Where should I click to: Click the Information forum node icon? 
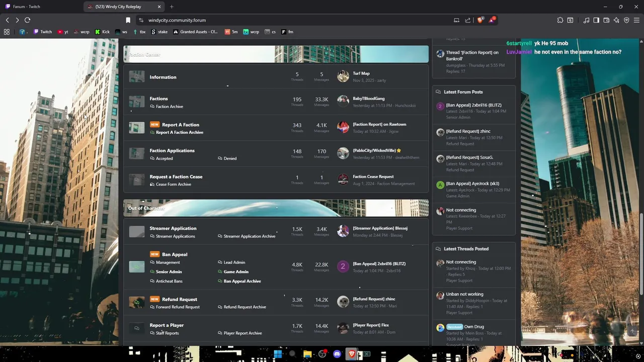[x=136, y=76]
